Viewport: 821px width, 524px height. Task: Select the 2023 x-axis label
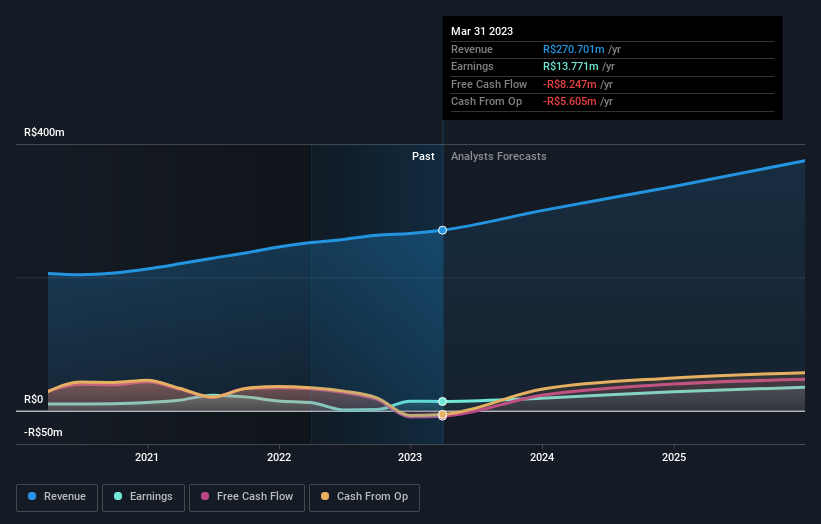pyautogui.click(x=410, y=457)
